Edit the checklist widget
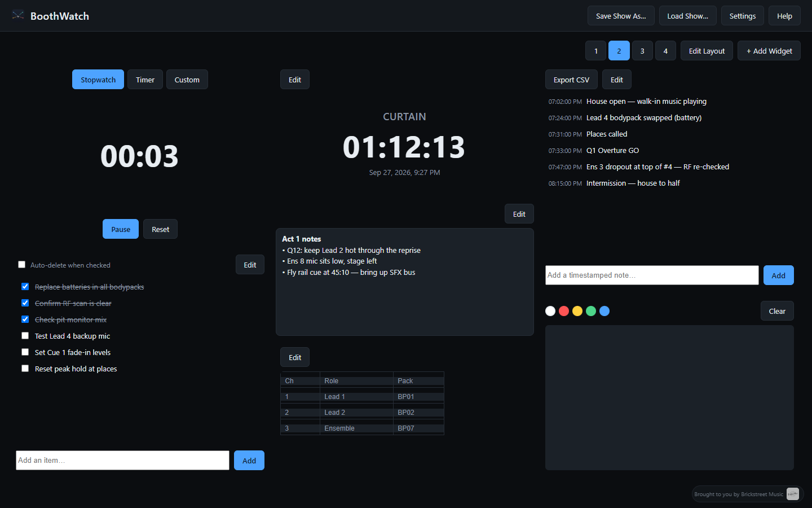This screenshot has width=812, height=508. point(250,265)
